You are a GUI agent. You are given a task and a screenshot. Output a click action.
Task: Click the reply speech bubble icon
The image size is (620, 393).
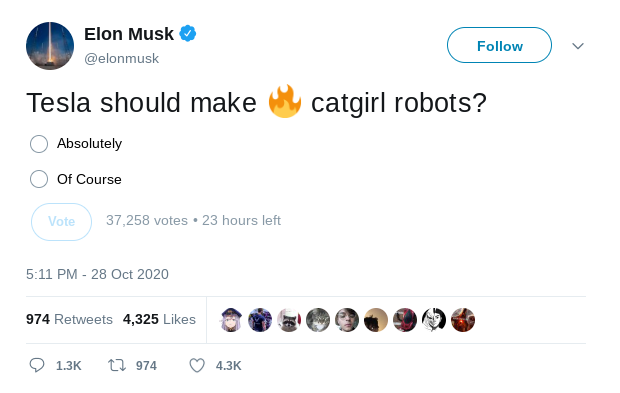tap(37, 365)
